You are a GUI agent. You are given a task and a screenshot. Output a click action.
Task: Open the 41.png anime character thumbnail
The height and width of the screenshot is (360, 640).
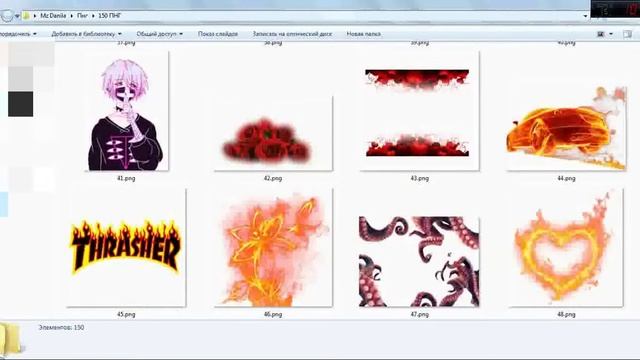tap(126, 111)
